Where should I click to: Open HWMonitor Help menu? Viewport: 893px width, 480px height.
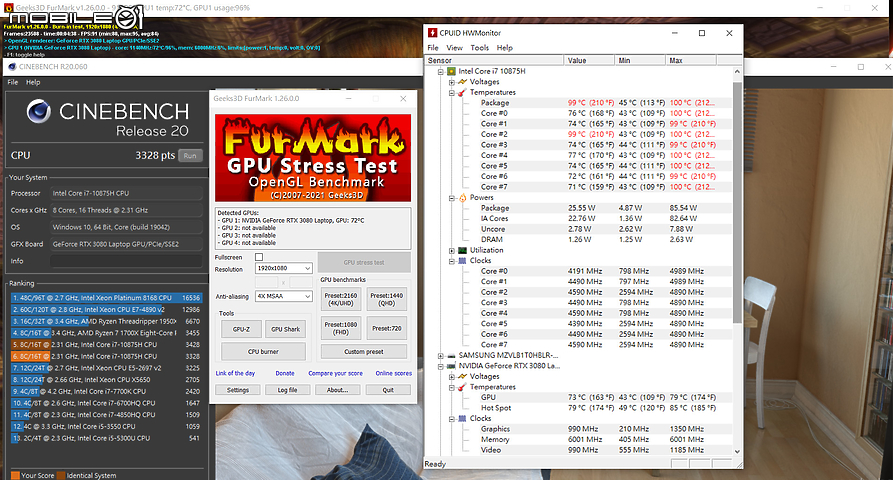(505, 48)
